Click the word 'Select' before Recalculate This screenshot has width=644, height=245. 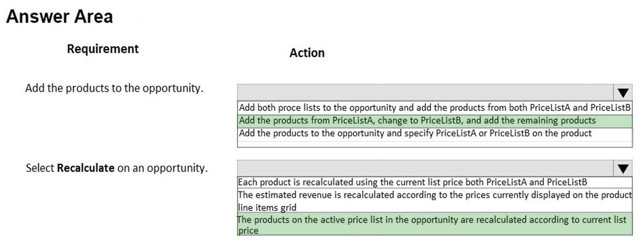click(x=40, y=168)
